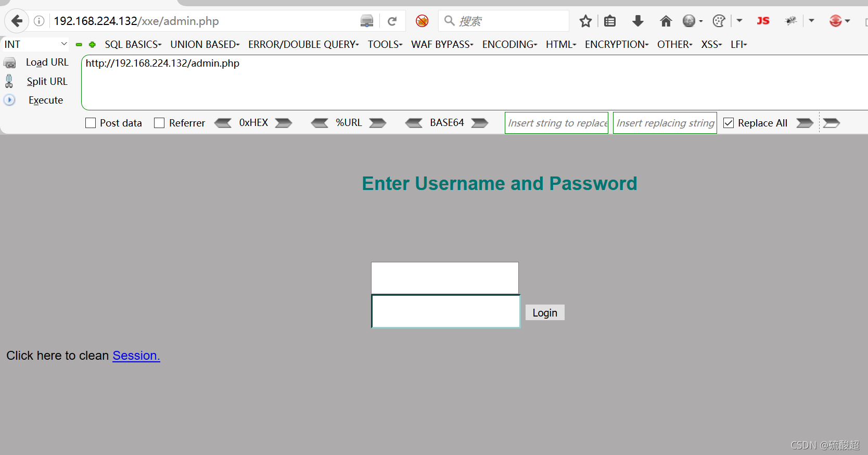Click Execute in HackBar

tap(46, 100)
